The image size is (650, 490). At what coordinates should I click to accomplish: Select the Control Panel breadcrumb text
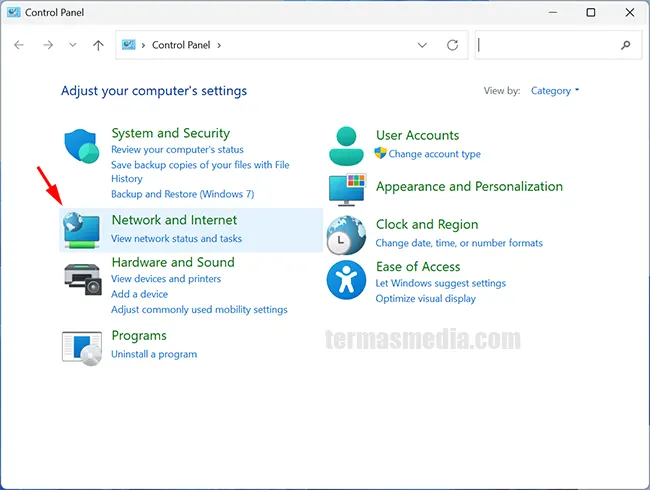coord(181,45)
